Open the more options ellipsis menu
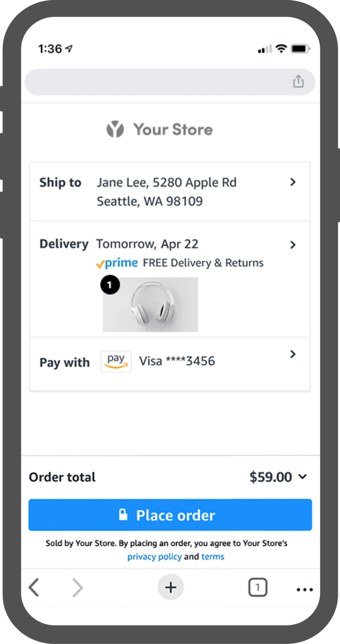The width and height of the screenshot is (340, 644). click(x=304, y=590)
